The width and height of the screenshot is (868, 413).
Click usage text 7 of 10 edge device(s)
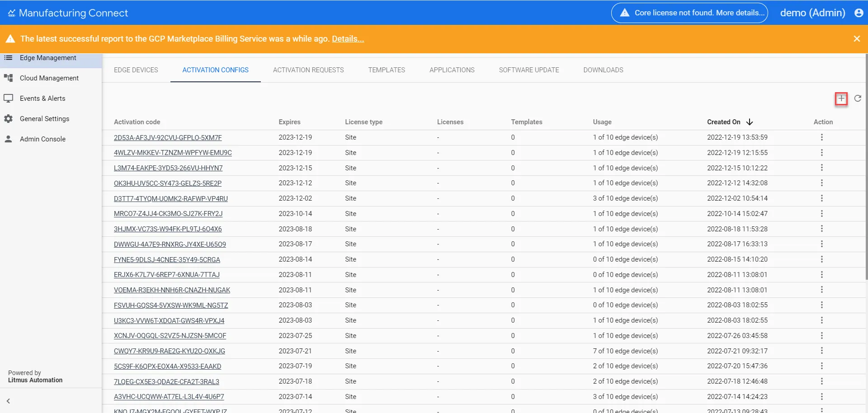coord(625,351)
